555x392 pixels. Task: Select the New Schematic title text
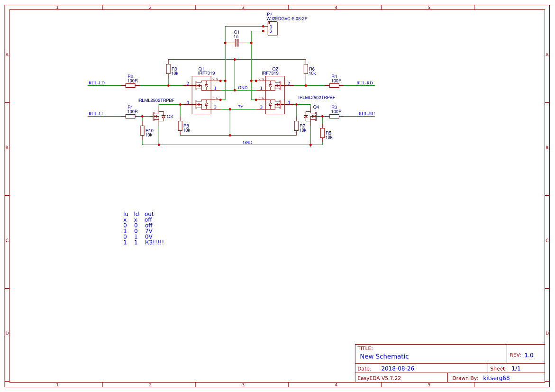point(383,356)
